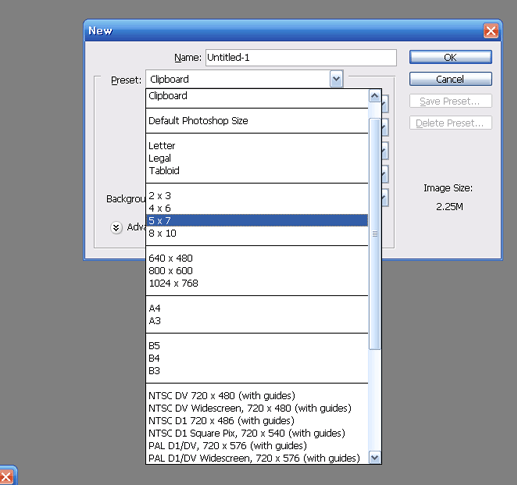Screen dimensions: 517x485
Task: Choose the A3 paper preset
Action: (257, 321)
